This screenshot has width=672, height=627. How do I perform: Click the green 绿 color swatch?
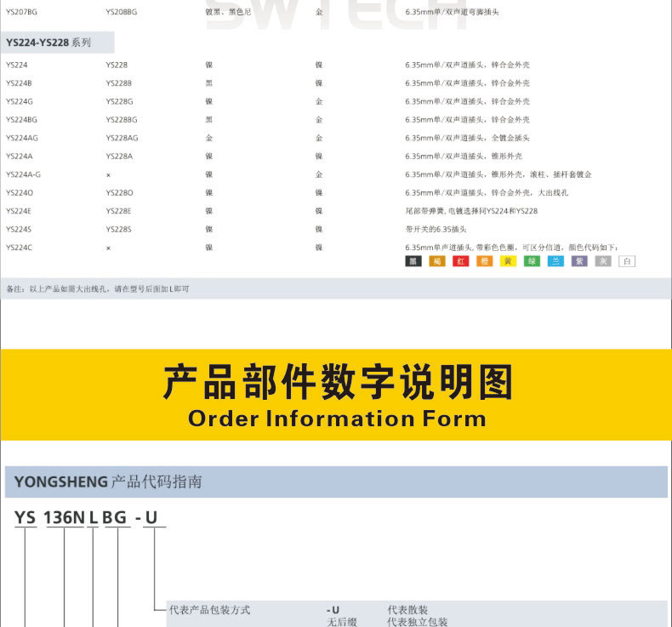tap(532, 261)
